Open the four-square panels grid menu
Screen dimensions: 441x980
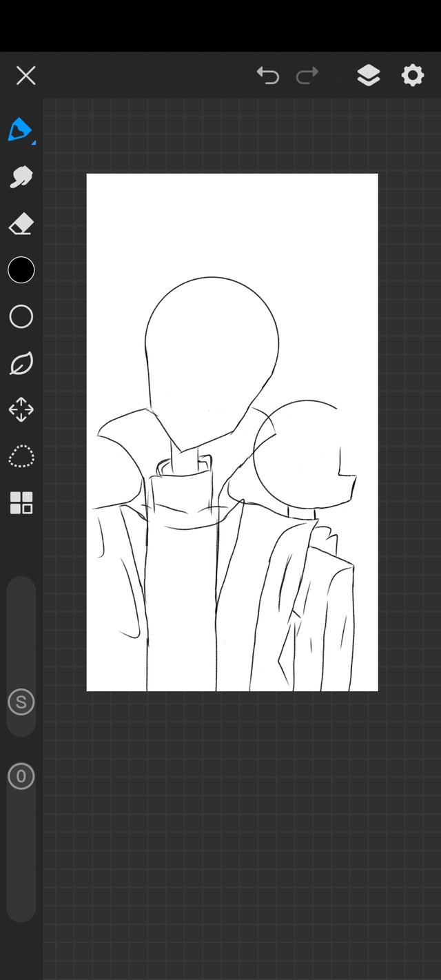click(21, 503)
